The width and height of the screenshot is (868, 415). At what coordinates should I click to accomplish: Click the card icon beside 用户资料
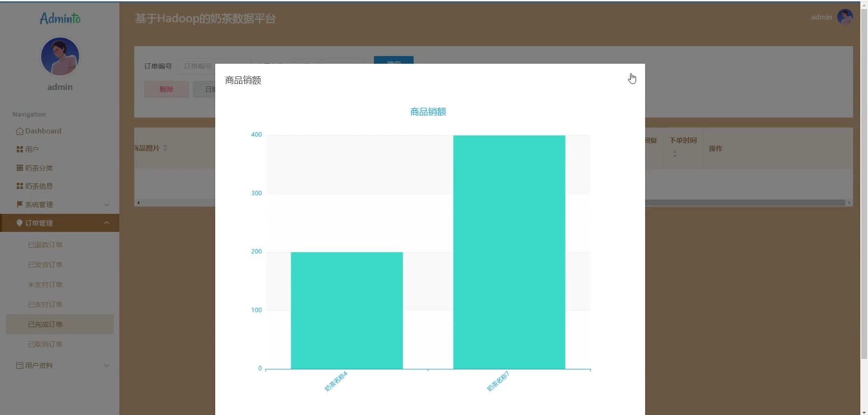coord(19,365)
